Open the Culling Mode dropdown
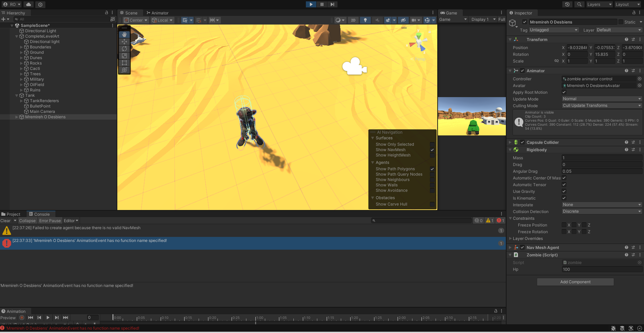644x333 pixels. coord(602,106)
